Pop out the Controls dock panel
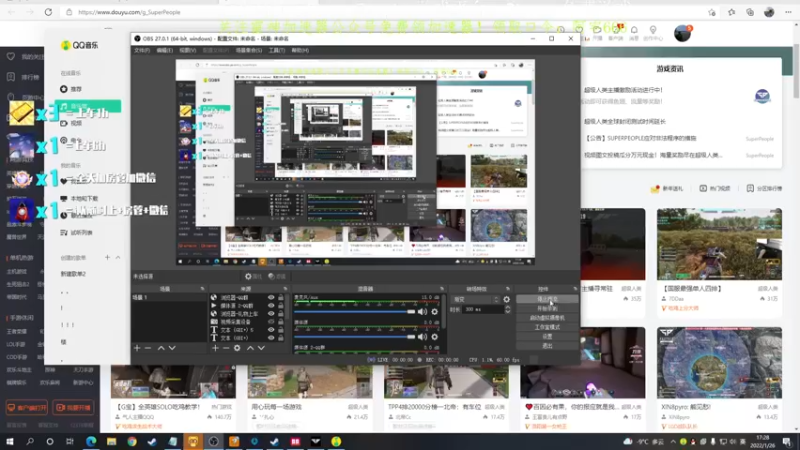The width and height of the screenshot is (800, 450). (575, 289)
